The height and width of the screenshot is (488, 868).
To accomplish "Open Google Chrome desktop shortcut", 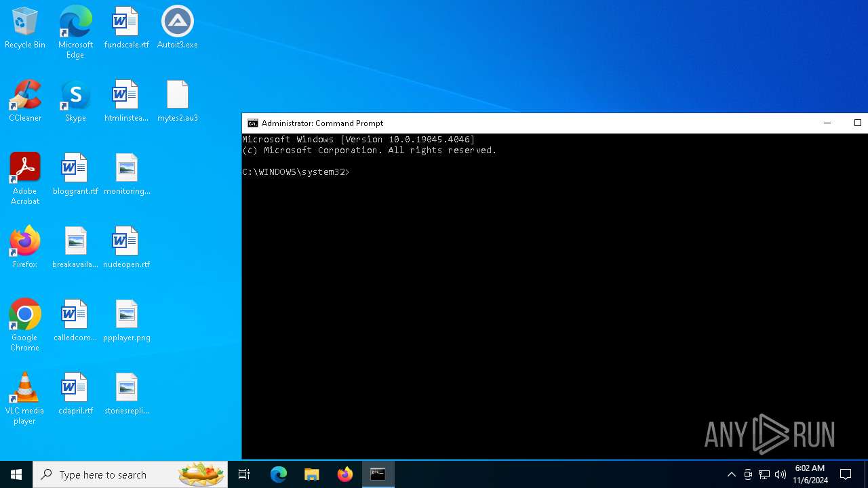I will pos(25,325).
